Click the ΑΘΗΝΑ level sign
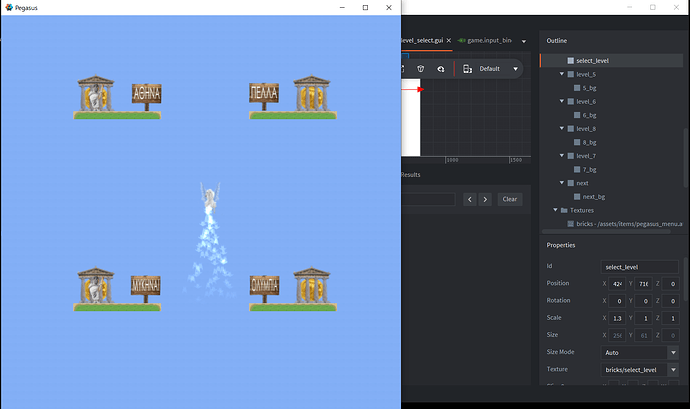This screenshot has height=409, width=690. [147, 95]
